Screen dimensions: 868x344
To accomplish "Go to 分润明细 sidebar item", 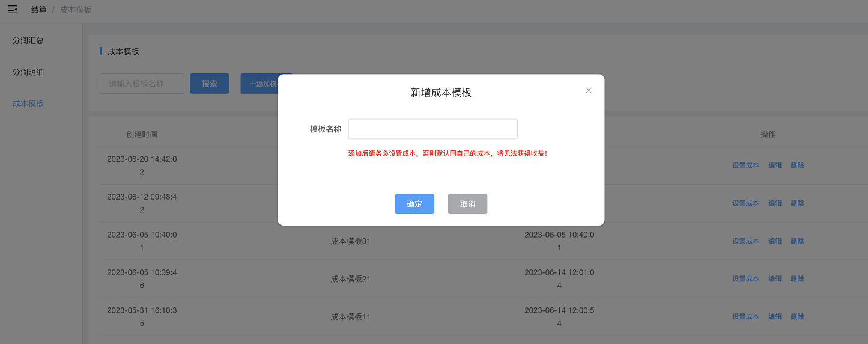I will point(28,72).
